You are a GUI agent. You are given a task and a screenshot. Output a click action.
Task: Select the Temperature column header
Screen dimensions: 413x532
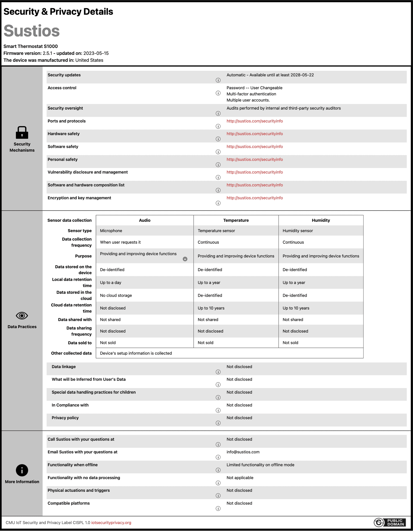pos(236,220)
